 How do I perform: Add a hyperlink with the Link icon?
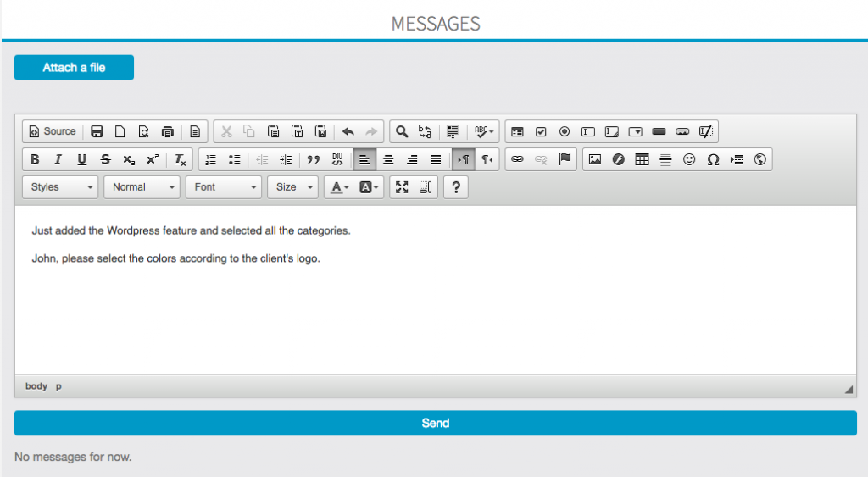[x=517, y=159]
